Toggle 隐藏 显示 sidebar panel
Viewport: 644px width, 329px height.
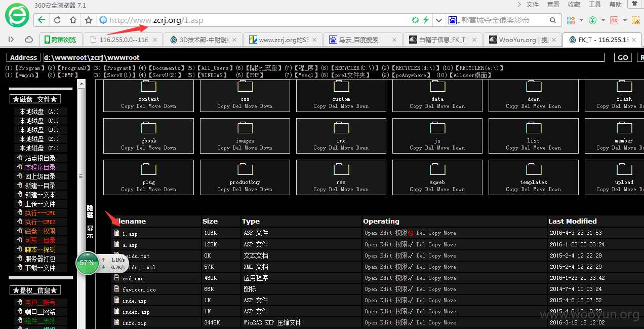[90, 222]
